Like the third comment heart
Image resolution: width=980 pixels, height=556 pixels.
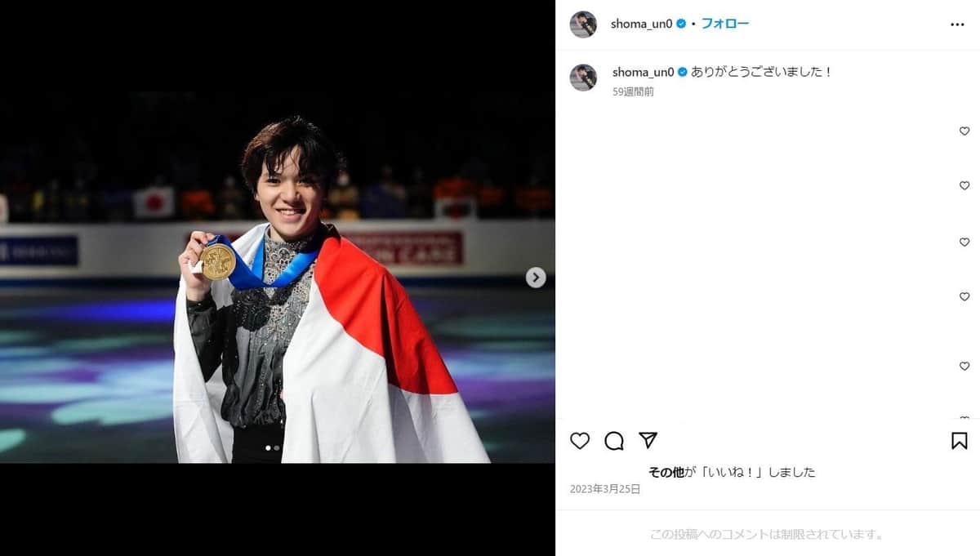coord(964,242)
